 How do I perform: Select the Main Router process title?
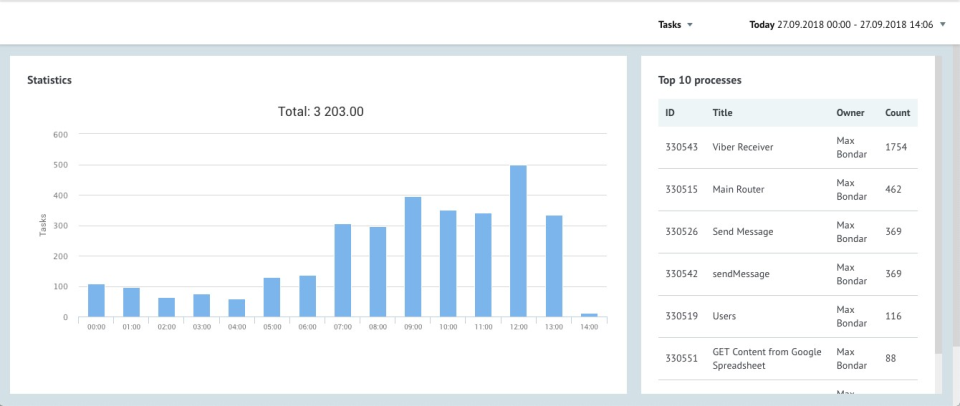738,189
